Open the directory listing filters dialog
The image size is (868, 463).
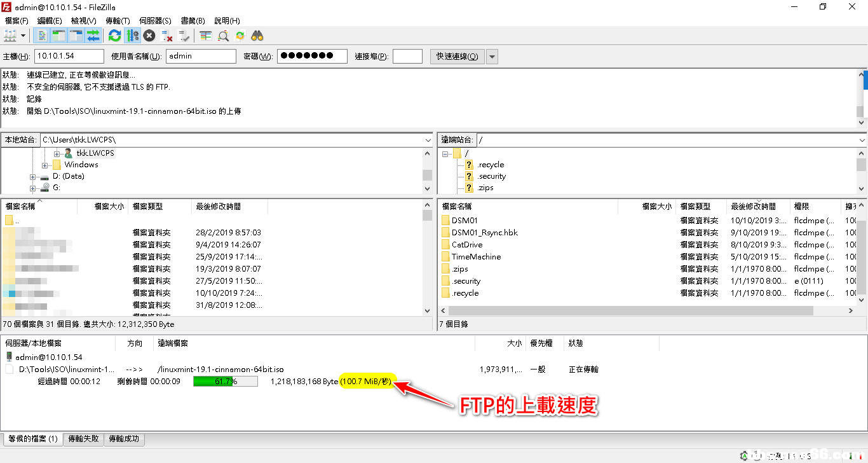pos(205,36)
